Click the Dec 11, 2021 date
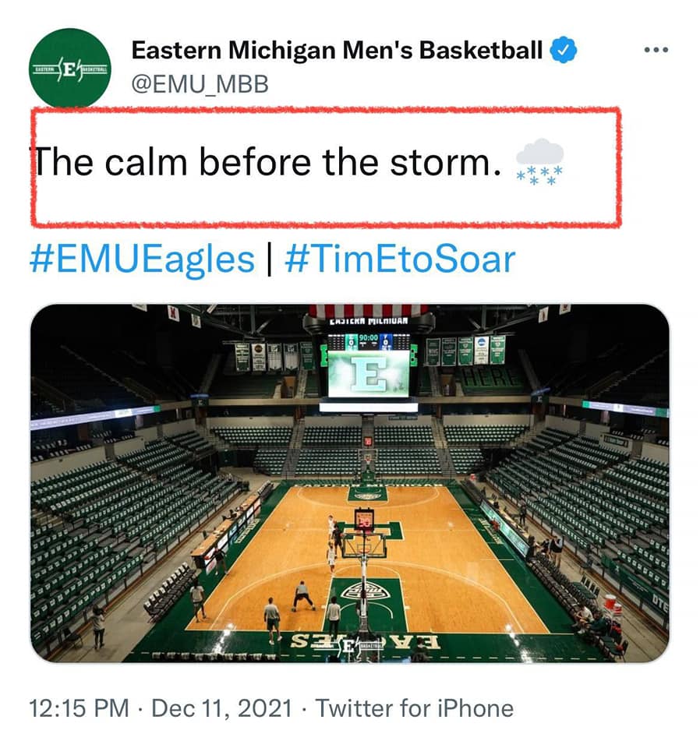Screen dimensions: 700x748 click(222, 708)
